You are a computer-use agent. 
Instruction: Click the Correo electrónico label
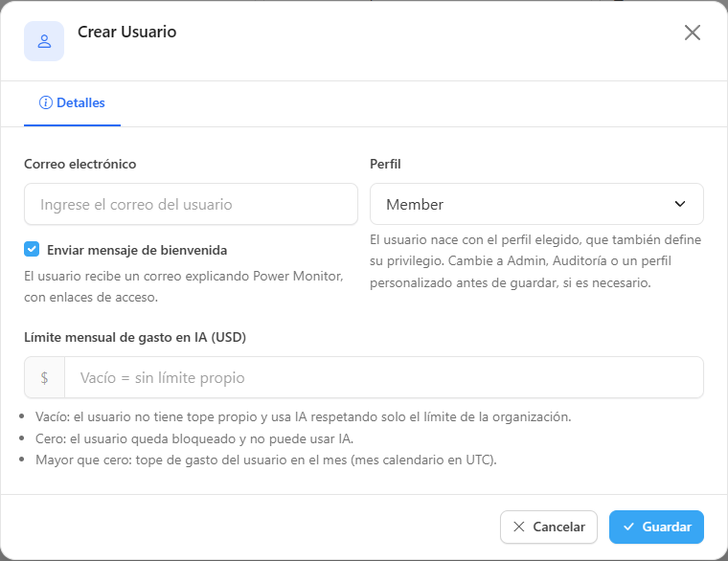pos(80,165)
